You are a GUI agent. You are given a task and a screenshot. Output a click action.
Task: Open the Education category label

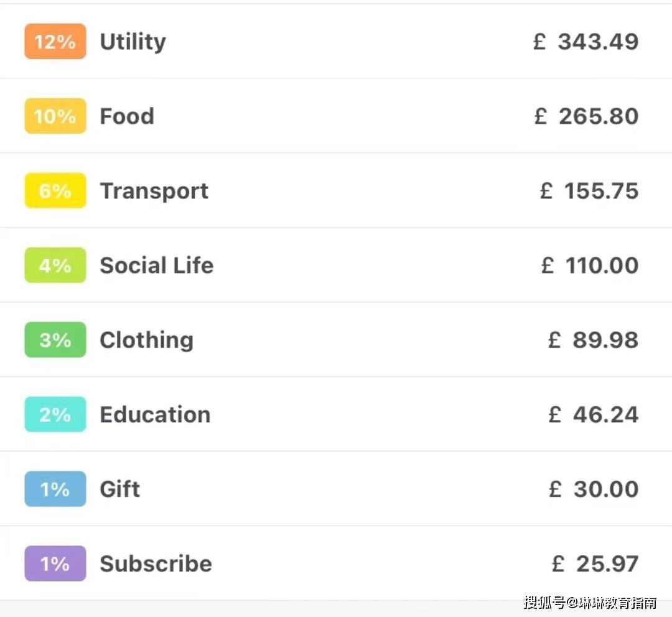156,415
